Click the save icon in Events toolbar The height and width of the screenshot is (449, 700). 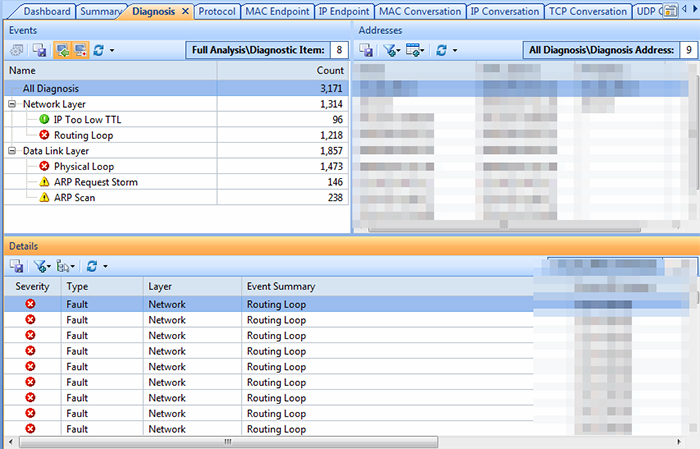tap(40, 50)
